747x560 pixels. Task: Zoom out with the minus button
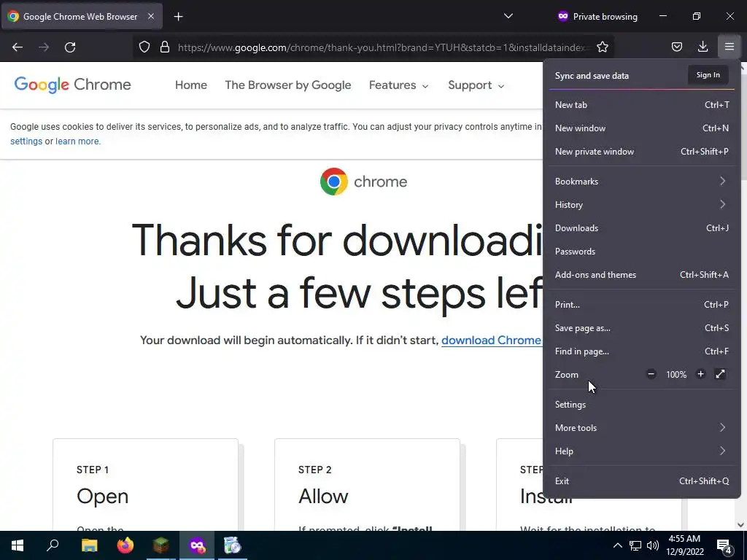[x=651, y=374]
